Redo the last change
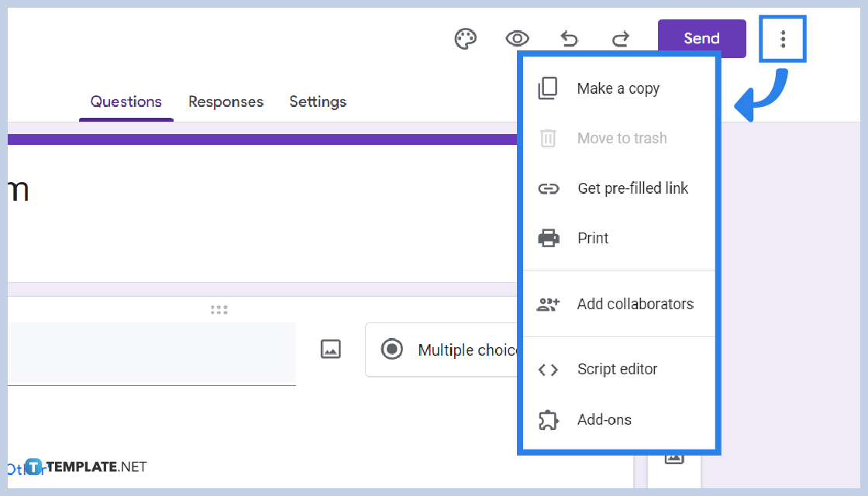The width and height of the screenshot is (868, 496). (x=620, y=38)
